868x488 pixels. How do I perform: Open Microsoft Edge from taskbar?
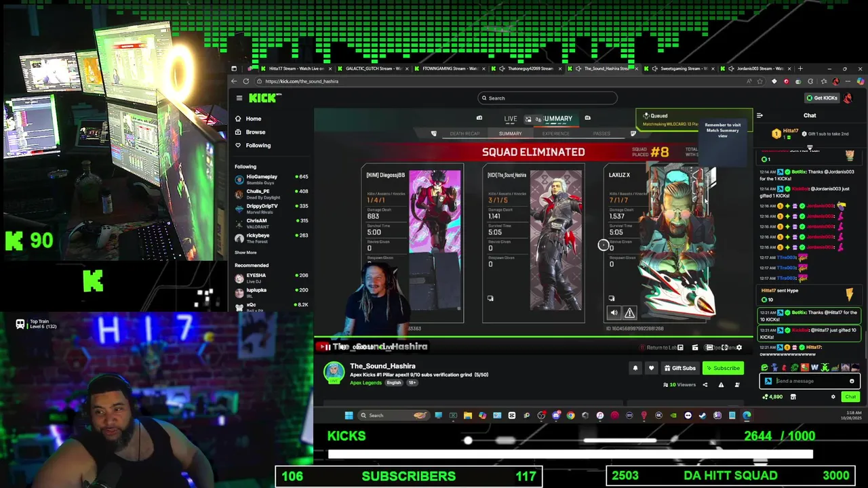click(747, 415)
